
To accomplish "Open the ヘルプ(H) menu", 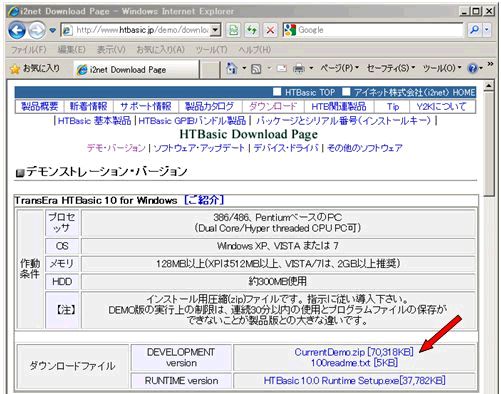I will [254, 50].
